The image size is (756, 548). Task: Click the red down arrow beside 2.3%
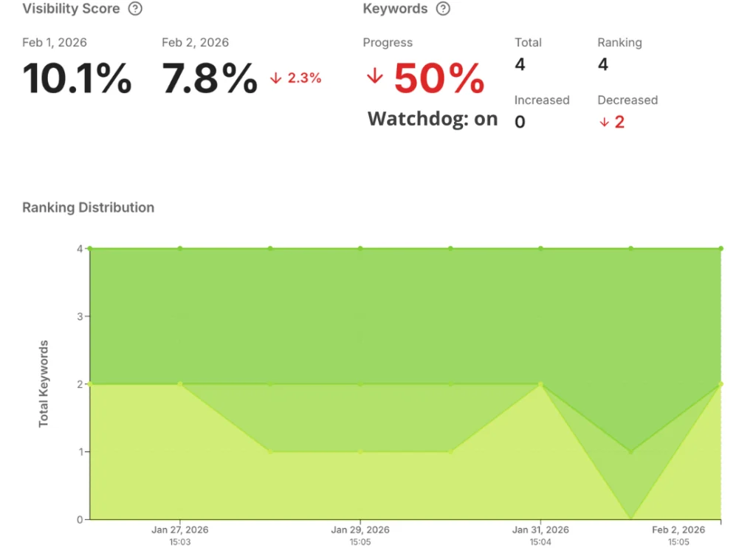(x=276, y=78)
